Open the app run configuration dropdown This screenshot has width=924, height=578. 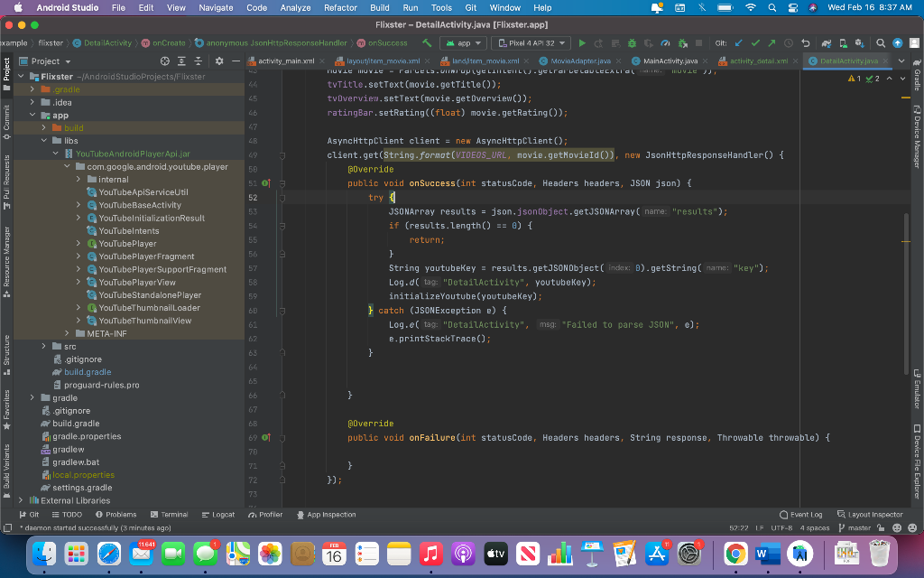pyautogui.click(x=464, y=43)
